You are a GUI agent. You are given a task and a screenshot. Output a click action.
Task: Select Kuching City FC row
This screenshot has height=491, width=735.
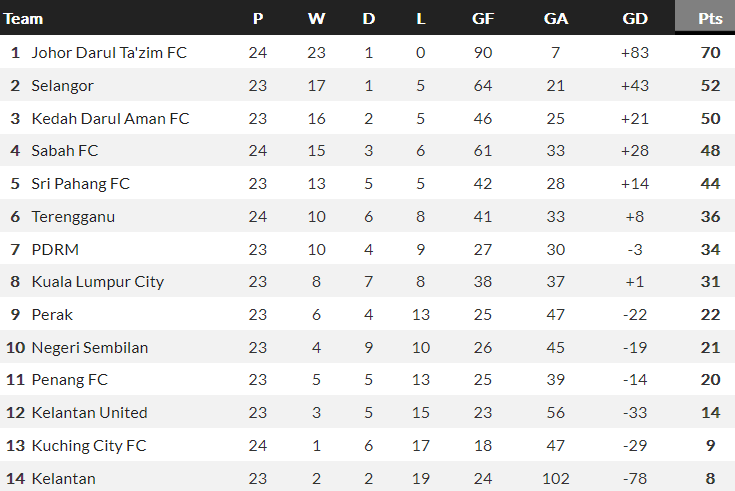(89, 445)
